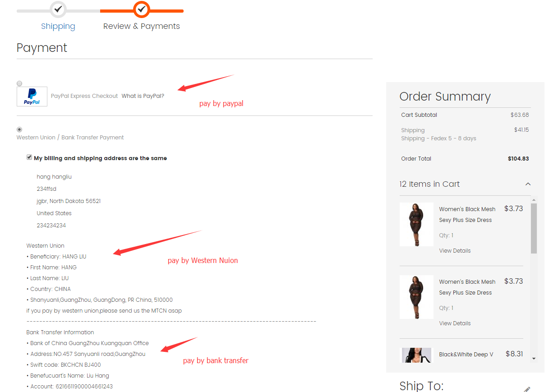Screen dimensions: 549x392
Task: Click the Shanyuanli, GuangZhou address line
Action: click(99, 300)
